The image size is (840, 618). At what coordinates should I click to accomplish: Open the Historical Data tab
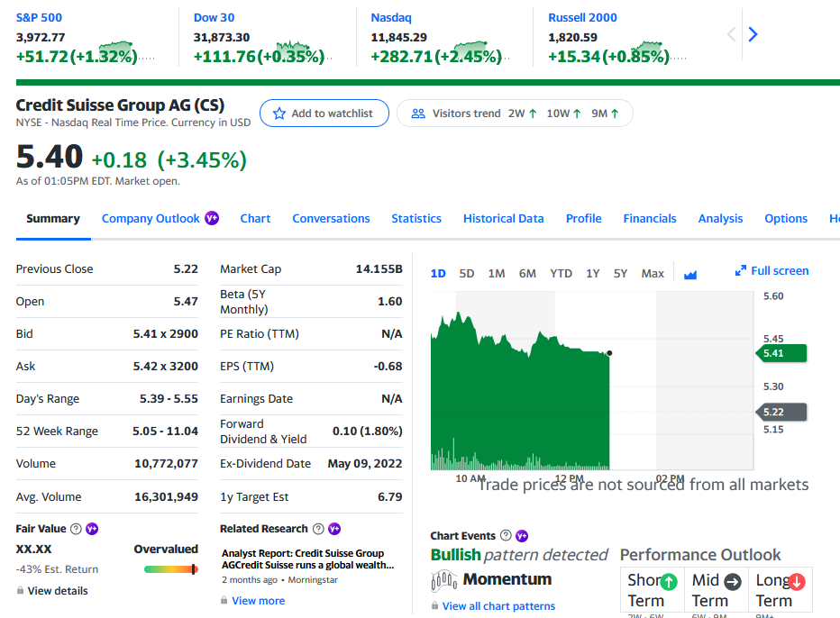504,219
